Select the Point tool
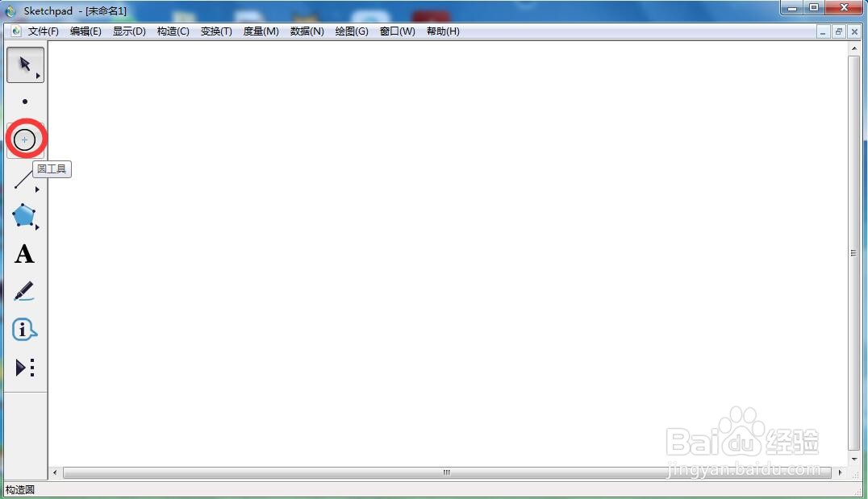This screenshot has width=868, height=499. [25, 102]
